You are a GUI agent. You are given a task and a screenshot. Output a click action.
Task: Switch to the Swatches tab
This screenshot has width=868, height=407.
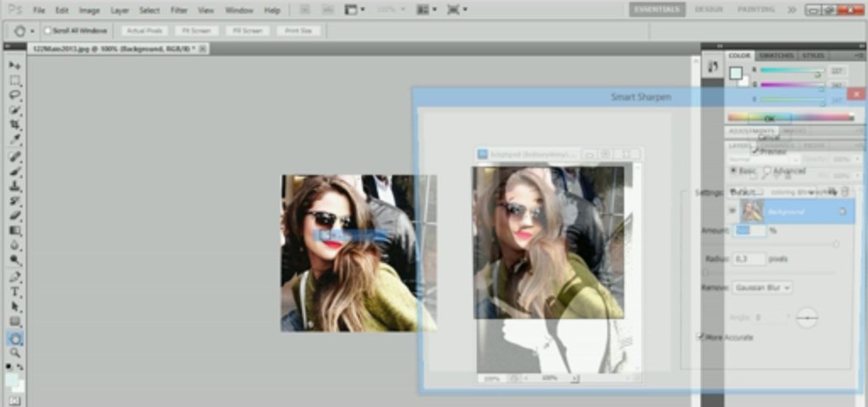(x=776, y=55)
